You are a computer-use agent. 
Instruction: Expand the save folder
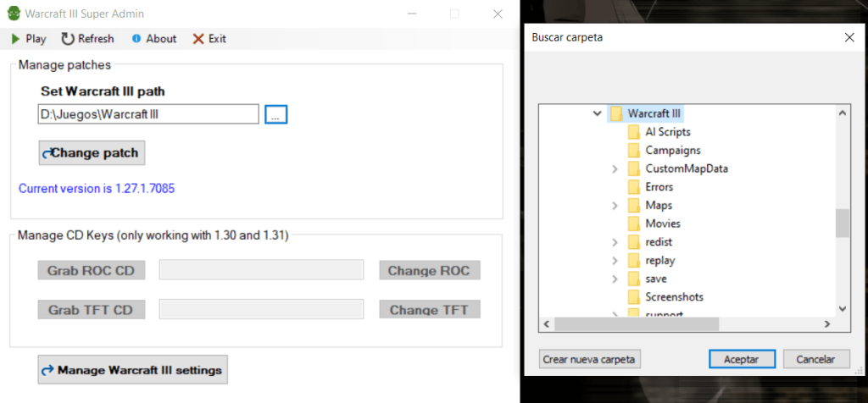coord(615,279)
